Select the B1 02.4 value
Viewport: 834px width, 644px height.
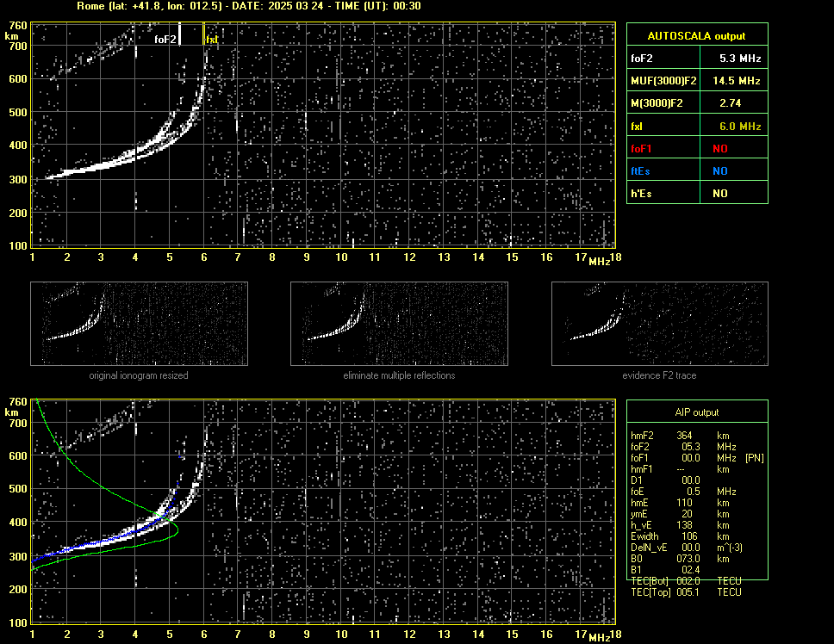coord(691,570)
